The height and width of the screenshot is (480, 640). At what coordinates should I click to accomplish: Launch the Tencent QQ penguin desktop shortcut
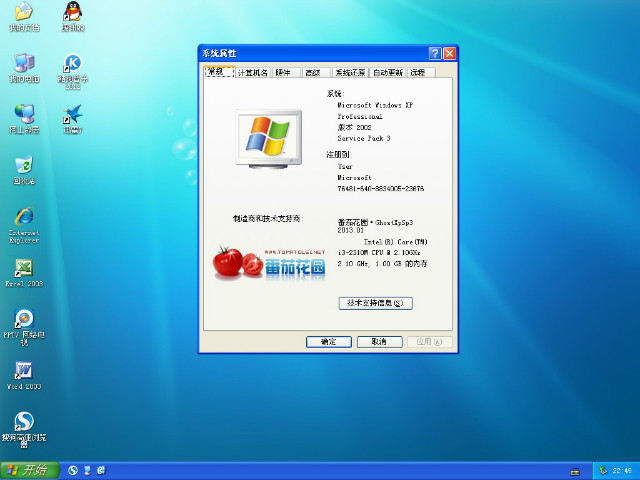click(x=73, y=16)
